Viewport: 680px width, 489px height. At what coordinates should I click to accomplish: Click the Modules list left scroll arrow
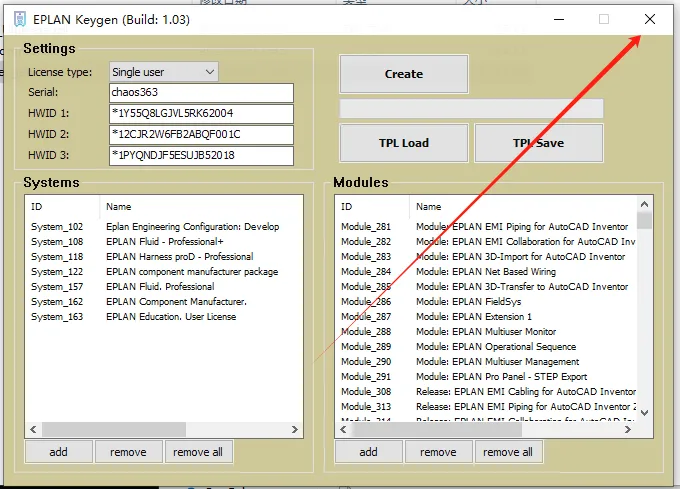[x=343, y=430]
